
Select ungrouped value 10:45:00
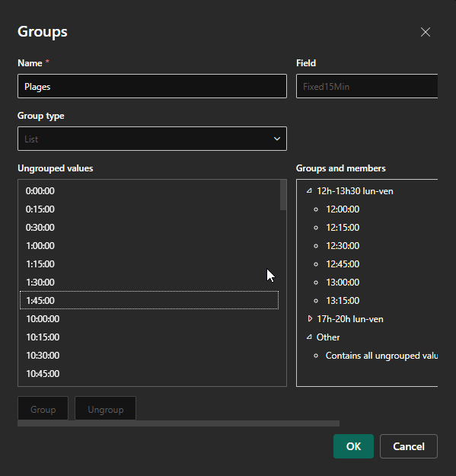[x=149, y=373]
